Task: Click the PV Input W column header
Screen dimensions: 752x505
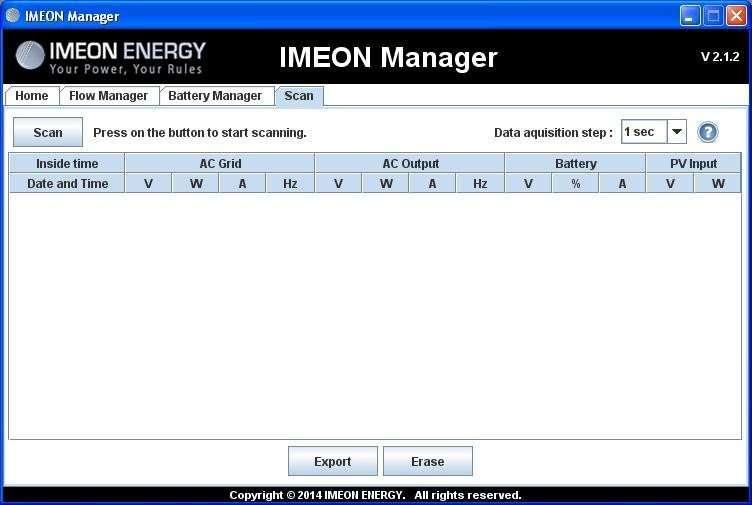Action: click(717, 184)
